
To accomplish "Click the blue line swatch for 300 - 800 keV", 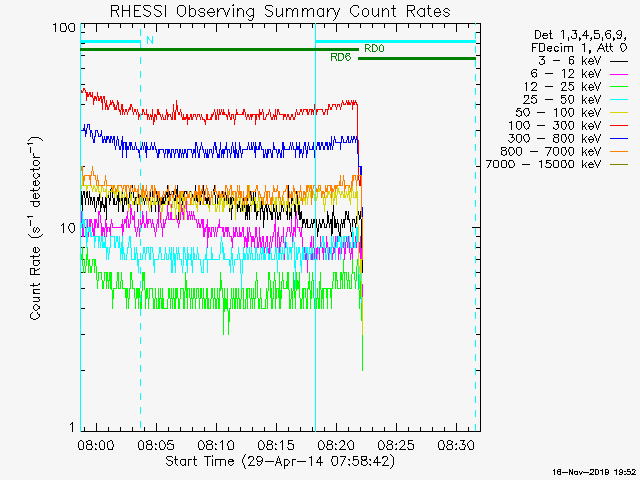I will (x=619, y=139).
